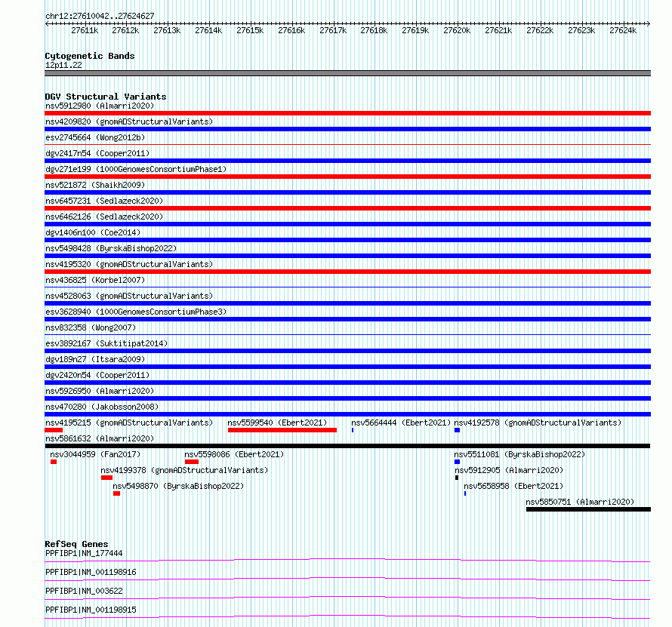Open variant nsv3044959 (Fan2017)

(95, 454)
